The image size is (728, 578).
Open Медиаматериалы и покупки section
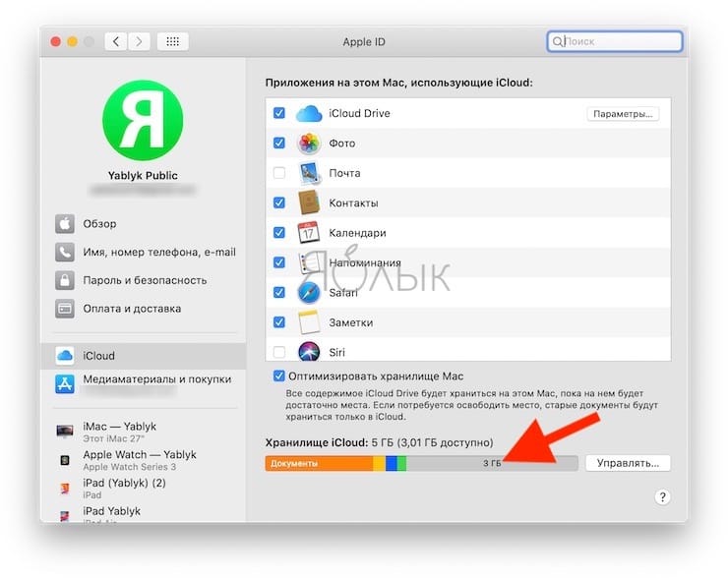point(143,384)
